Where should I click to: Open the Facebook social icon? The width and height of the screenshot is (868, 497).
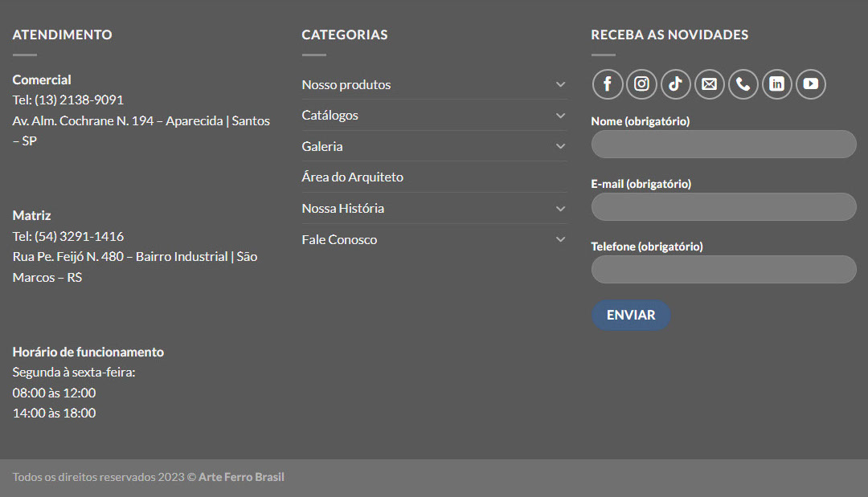point(608,84)
